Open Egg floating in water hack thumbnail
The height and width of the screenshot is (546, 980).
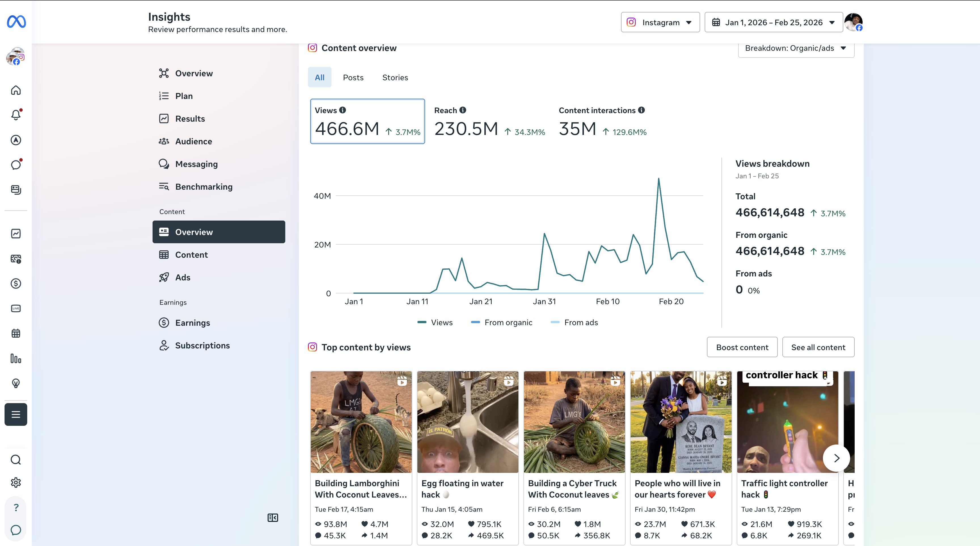coord(468,422)
